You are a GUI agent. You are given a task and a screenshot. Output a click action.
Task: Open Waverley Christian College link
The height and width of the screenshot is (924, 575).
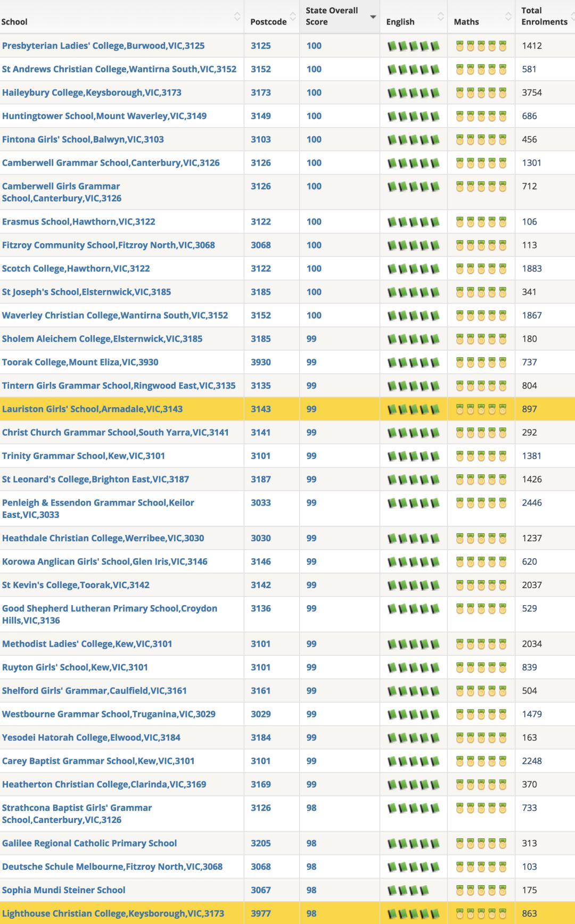tap(115, 315)
